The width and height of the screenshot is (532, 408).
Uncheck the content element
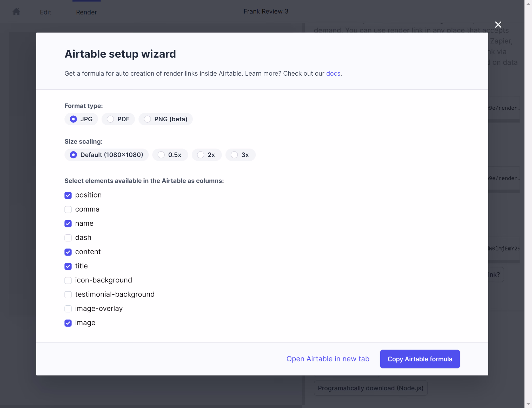coord(68,252)
